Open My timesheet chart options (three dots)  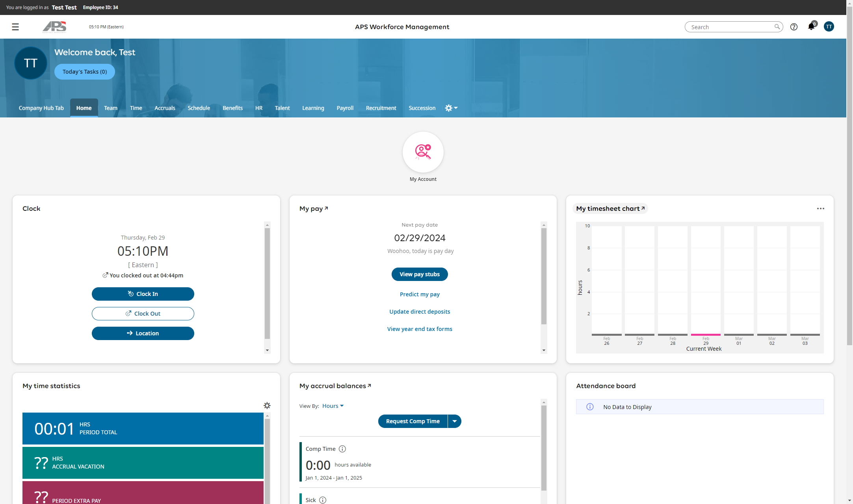coord(821,208)
